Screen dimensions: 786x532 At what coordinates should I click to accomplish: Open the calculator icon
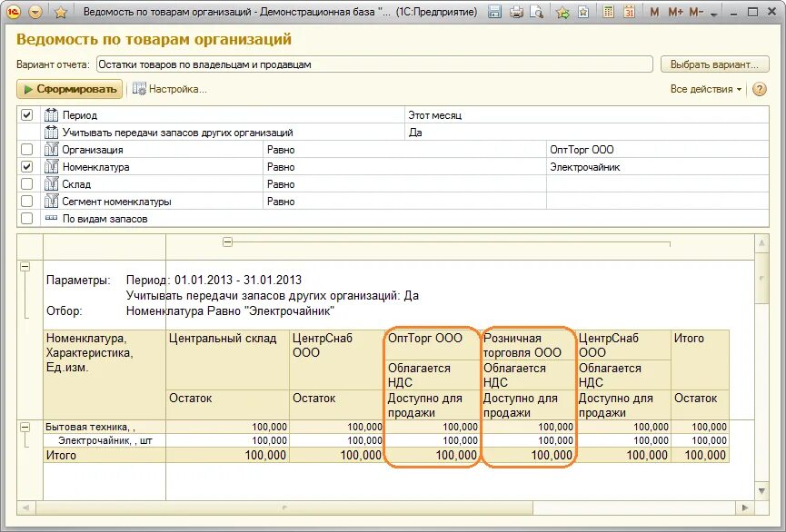pyautogui.click(x=608, y=12)
